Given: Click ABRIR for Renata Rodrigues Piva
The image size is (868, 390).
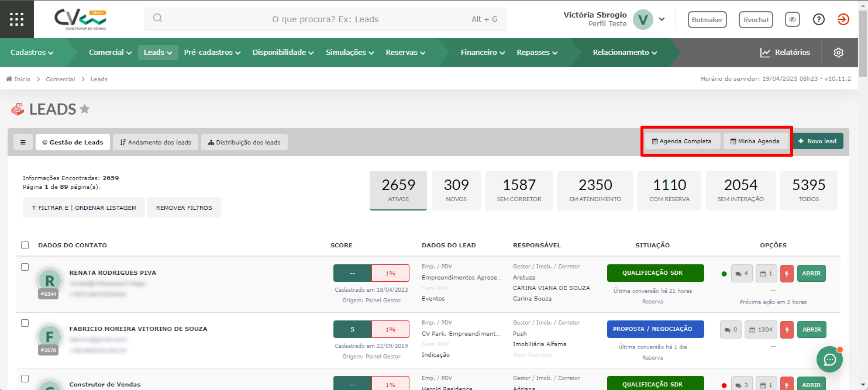Looking at the screenshot, I should tap(811, 273).
